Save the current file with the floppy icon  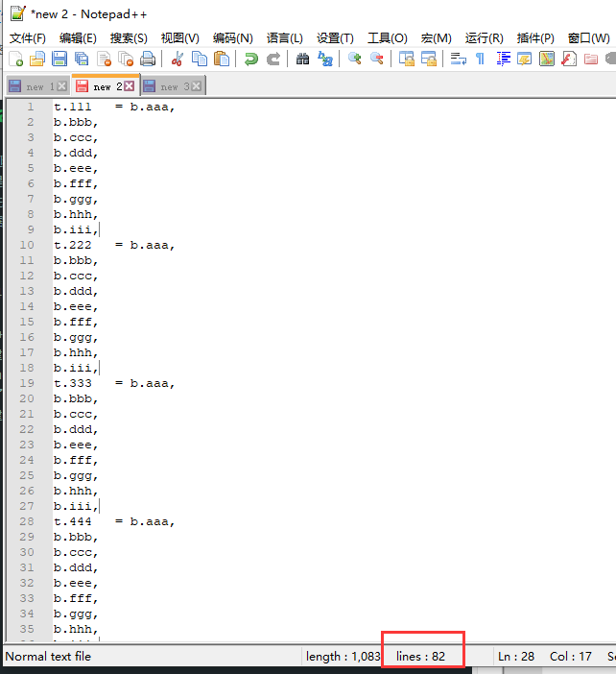[59, 59]
